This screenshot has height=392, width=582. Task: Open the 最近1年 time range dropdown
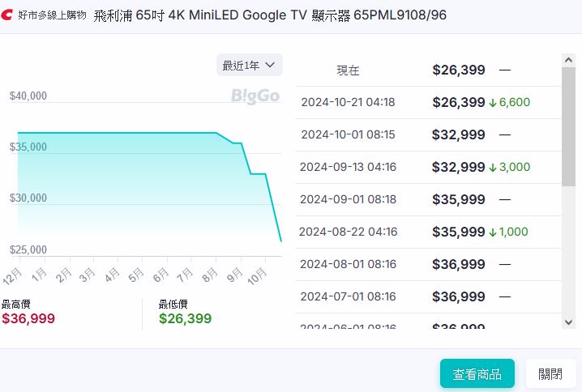pos(249,66)
